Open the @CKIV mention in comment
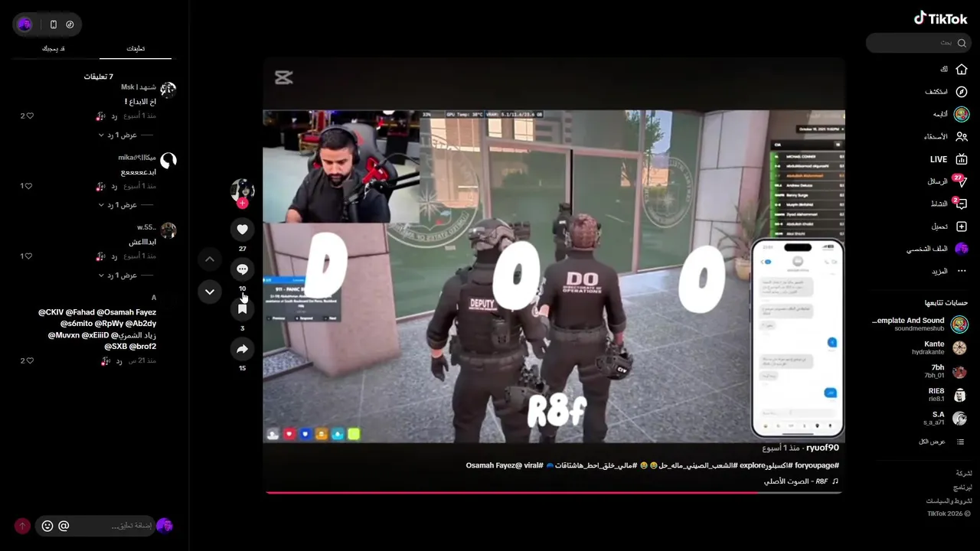The image size is (980, 551). click(51, 312)
